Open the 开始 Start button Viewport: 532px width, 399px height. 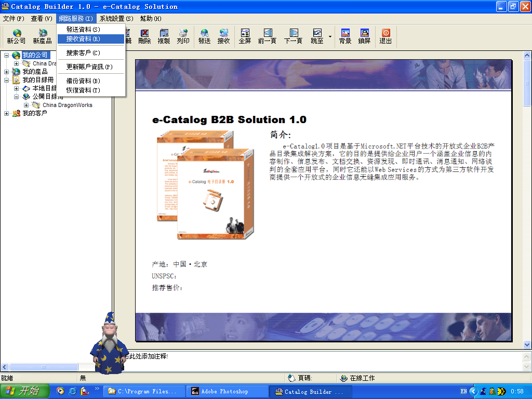coord(24,391)
